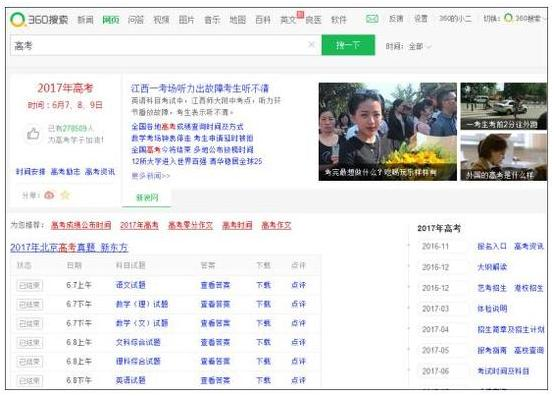The width and height of the screenshot is (554, 396).
Task: Open the 文科综合试题 link
Action: pos(138,342)
